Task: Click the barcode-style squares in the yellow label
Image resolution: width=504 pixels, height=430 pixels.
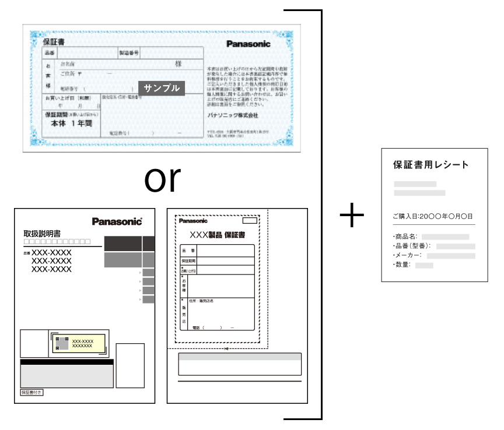Action: [62, 343]
